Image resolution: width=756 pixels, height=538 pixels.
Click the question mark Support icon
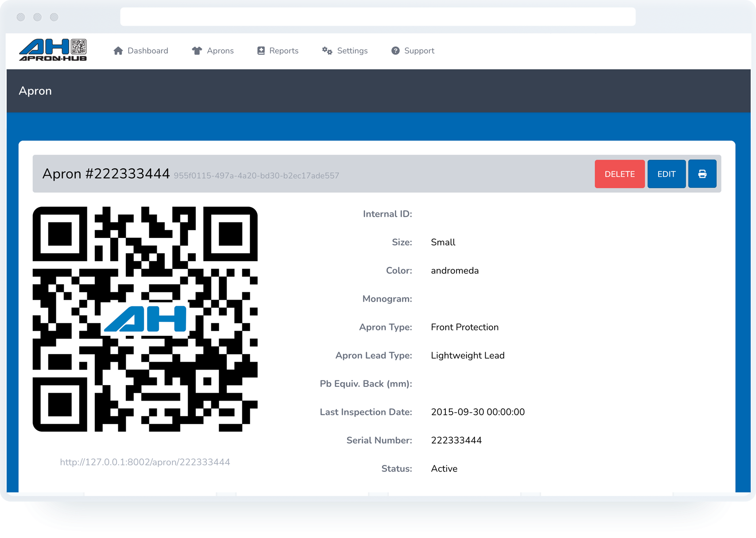395,51
